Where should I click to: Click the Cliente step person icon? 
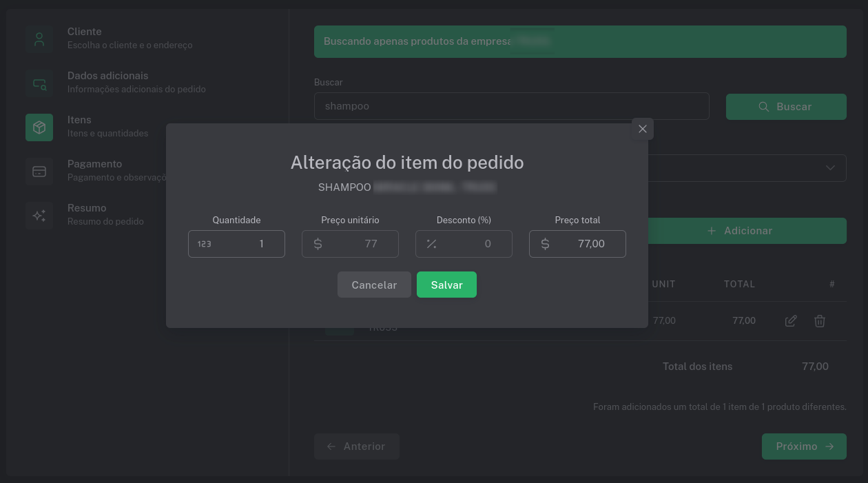pos(39,39)
